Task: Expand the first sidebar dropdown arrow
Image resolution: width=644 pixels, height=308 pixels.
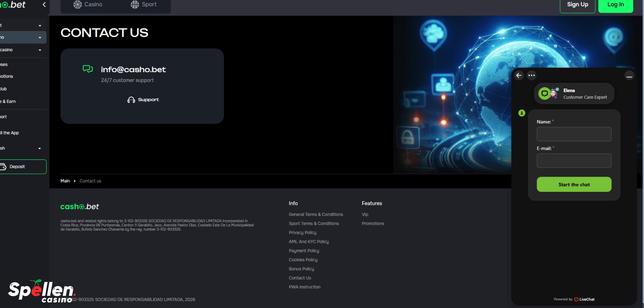Action: [40, 26]
